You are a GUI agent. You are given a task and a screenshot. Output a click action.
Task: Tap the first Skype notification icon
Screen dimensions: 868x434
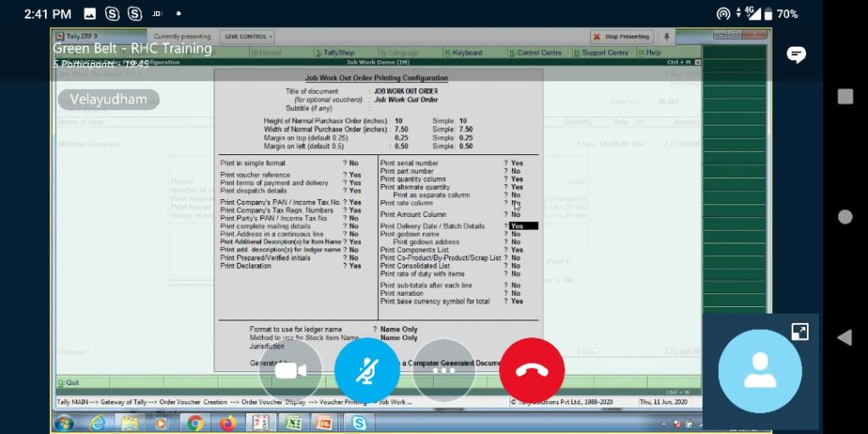(113, 14)
